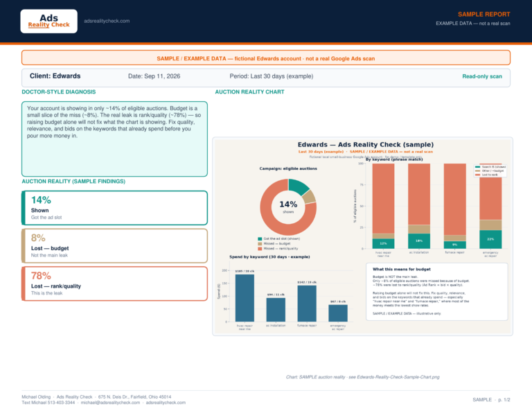This screenshot has width=532, height=411.
Task: Click "ac installation" label under stacked bars
Action: tap(419, 252)
